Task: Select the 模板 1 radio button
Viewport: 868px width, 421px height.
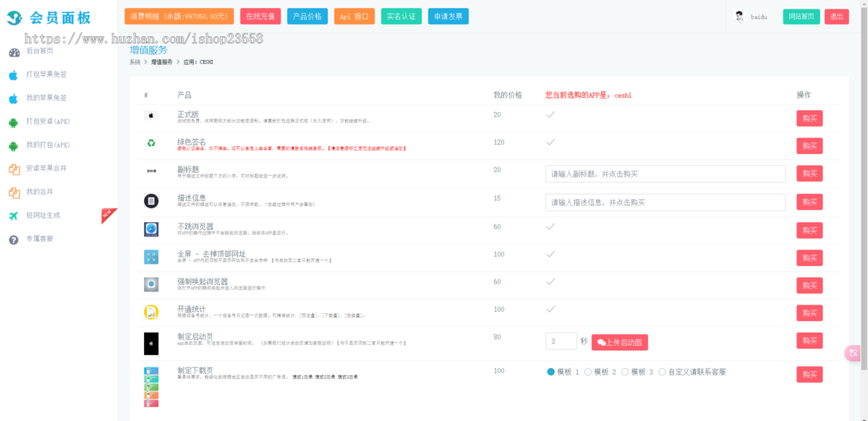Action: tap(551, 372)
